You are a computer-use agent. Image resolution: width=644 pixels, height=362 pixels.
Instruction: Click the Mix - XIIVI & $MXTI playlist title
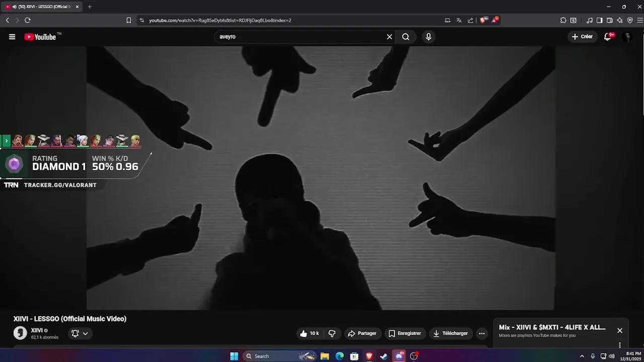pyautogui.click(x=552, y=327)
